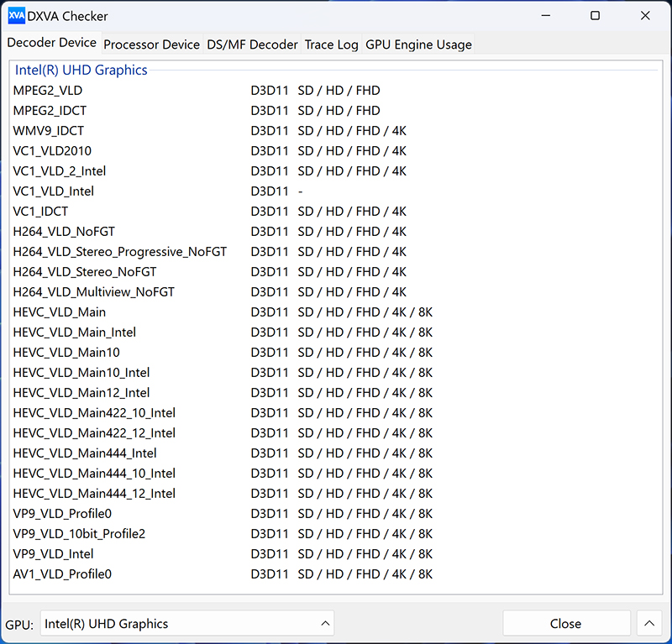Open the GPU selection dropdown

(187, 624)
